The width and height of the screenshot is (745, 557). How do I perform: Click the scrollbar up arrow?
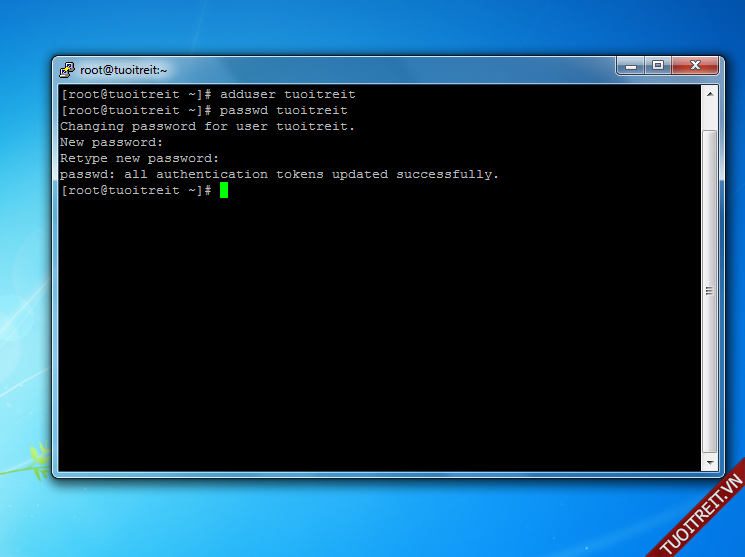coord(709,93)
